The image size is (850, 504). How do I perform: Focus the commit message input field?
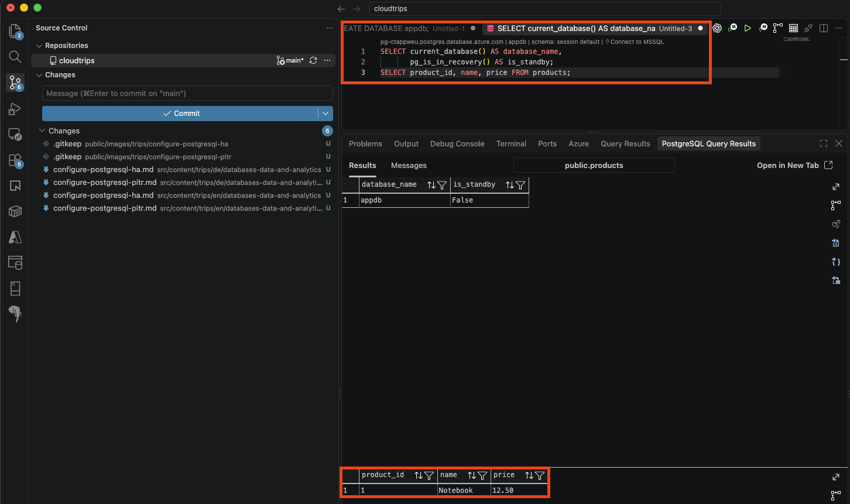(187, 94)
